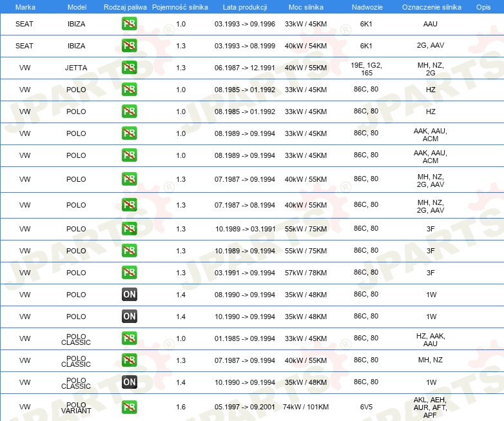Screen dimensions: 504x421
Task: Click engine code AAU in IBIZA 1.0 row
Action: [x=430, y=24]
